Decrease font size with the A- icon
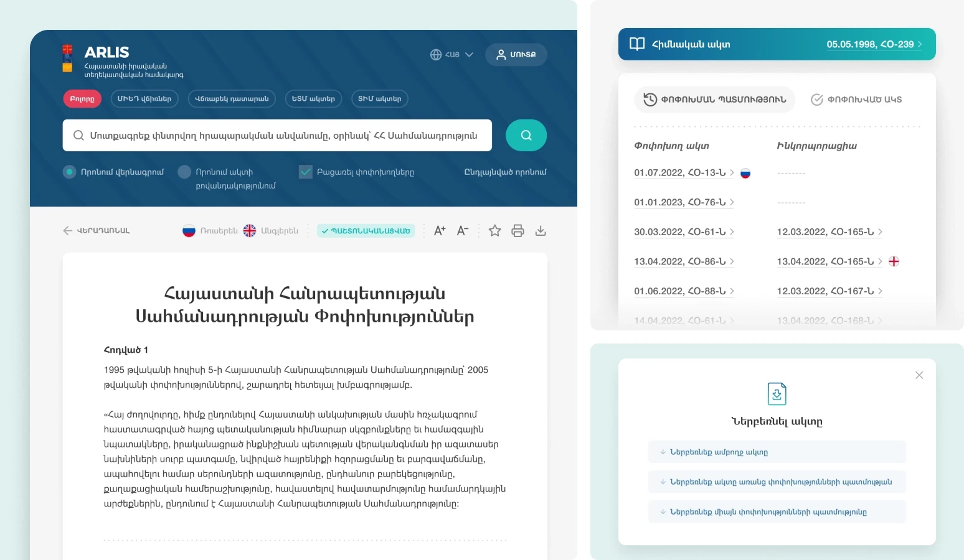The image size is (964, 560). 463,231
